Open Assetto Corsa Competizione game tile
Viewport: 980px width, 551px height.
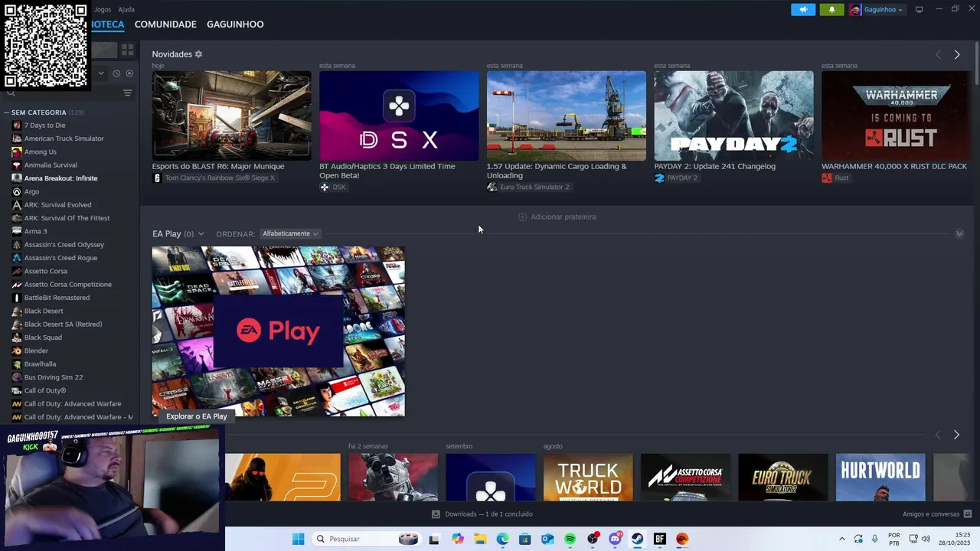[x=685, y=478]
